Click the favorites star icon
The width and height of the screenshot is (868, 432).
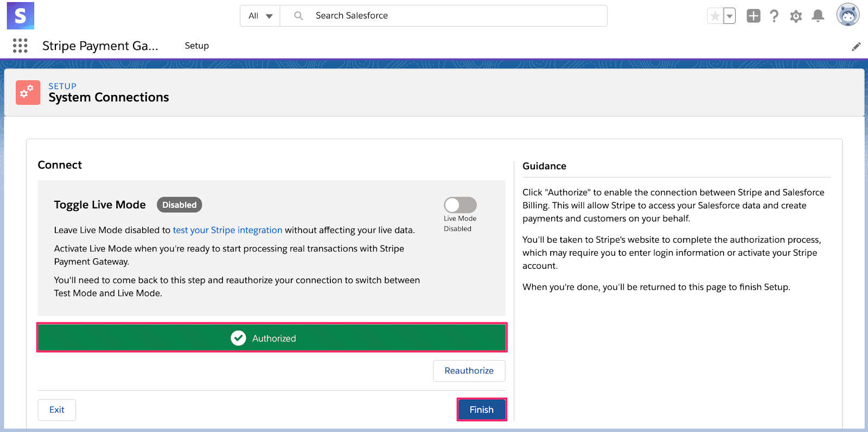point(715,16)
